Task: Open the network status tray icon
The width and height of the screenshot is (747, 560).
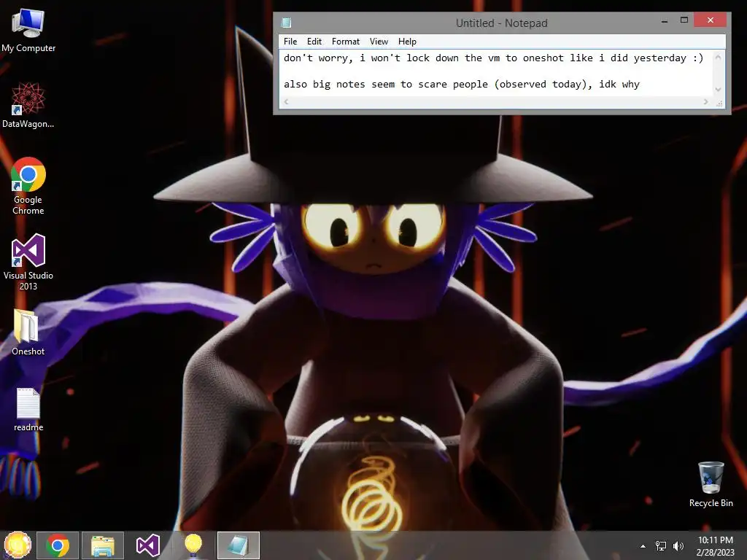Action: 661,546
